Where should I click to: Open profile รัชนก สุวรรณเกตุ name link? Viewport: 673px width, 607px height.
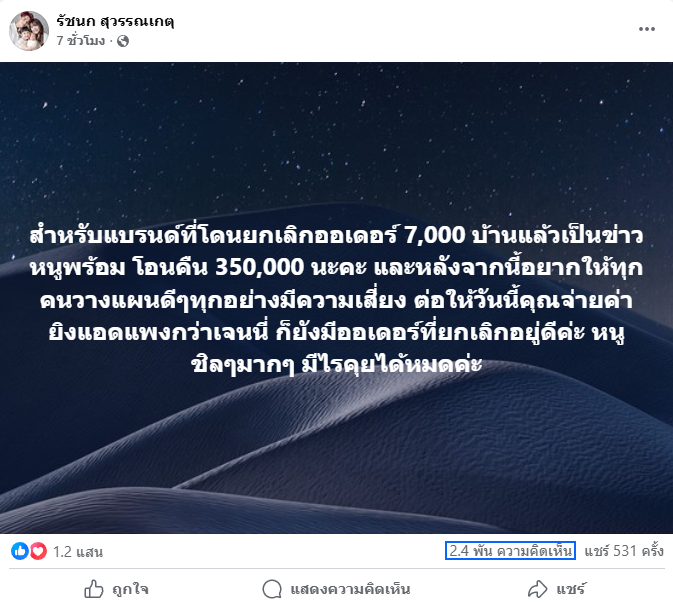pos(115,21)
